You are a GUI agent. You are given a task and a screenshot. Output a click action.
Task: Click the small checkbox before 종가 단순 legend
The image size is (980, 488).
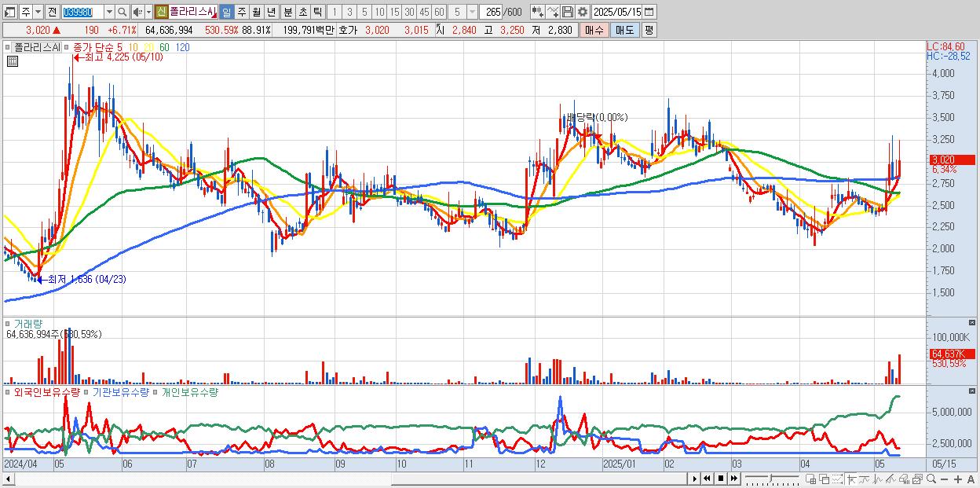[68, 47]
